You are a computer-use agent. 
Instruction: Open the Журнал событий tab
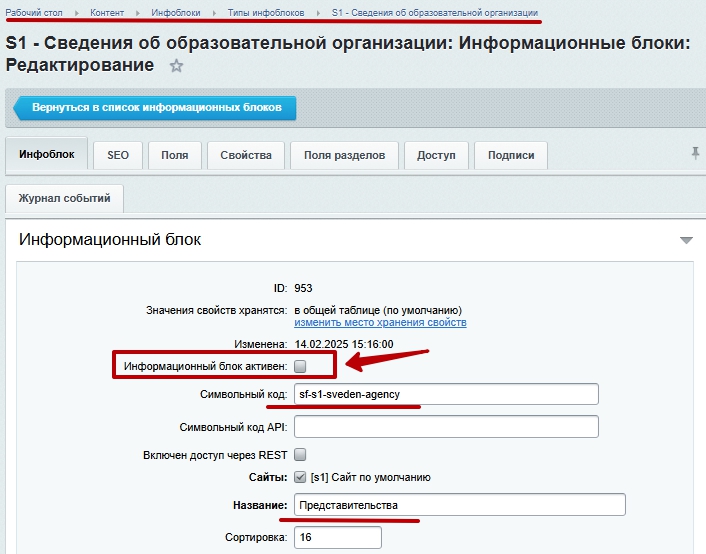tap(64, 198)
